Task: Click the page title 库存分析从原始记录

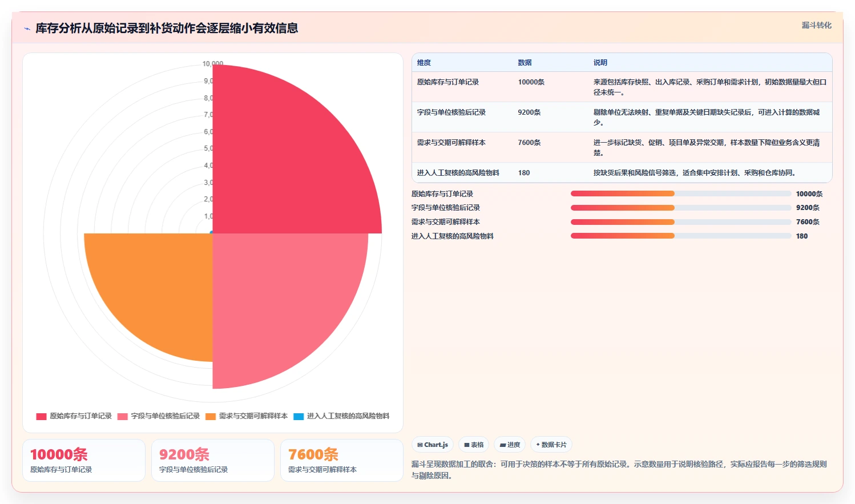Action: pos(167,29)
